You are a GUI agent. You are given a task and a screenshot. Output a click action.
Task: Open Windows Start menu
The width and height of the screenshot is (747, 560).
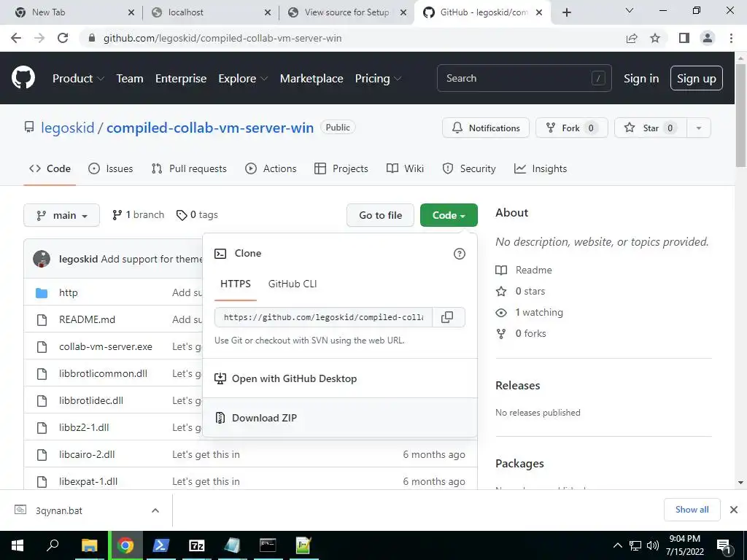pyautogui.click(x=18, y=545)
